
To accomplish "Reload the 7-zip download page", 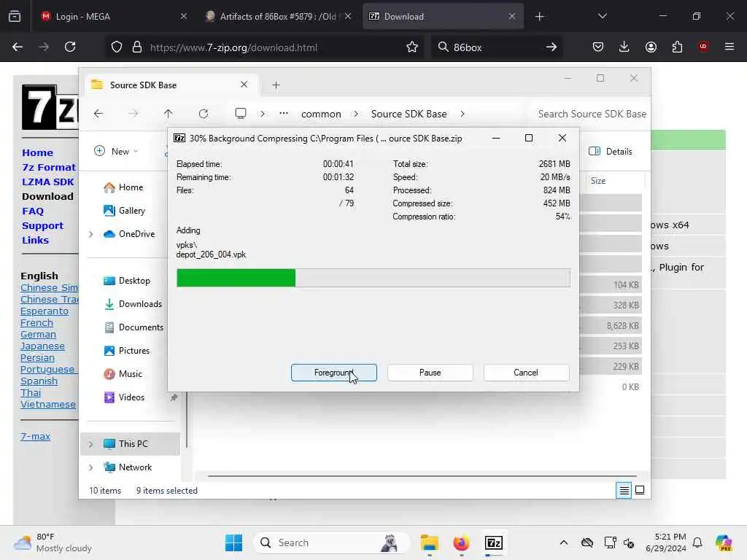I will [70, 47].
